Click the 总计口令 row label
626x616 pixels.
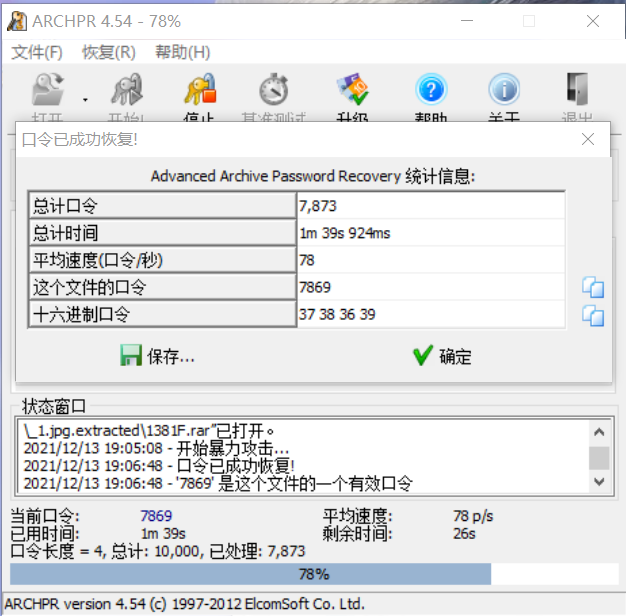[x=162, y=206]
